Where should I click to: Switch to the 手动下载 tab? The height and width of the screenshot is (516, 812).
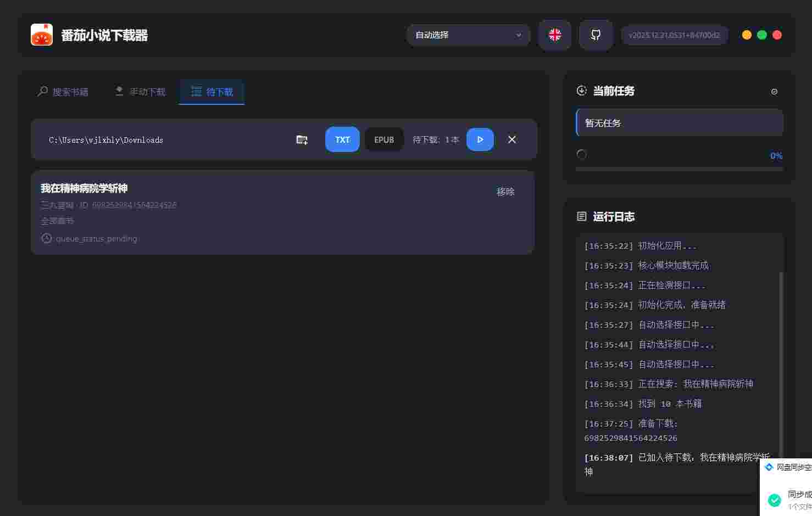(x=140, y=92)
